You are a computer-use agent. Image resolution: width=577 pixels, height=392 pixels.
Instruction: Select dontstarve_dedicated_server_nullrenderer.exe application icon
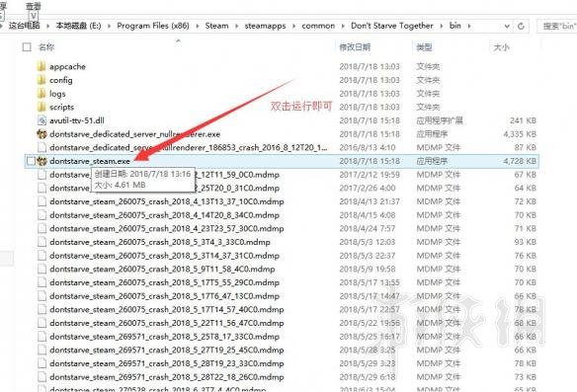click(41, 134)
